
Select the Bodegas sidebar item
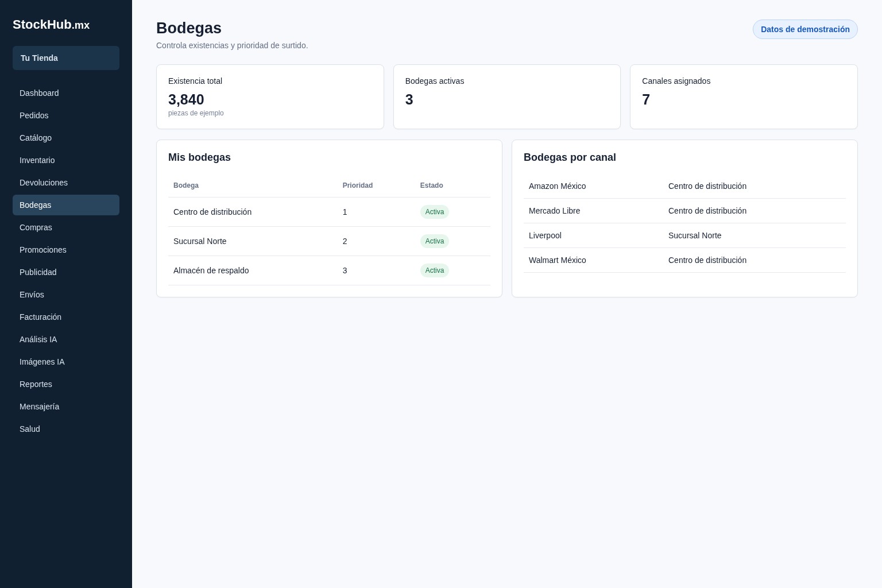[x=66, y=205]
